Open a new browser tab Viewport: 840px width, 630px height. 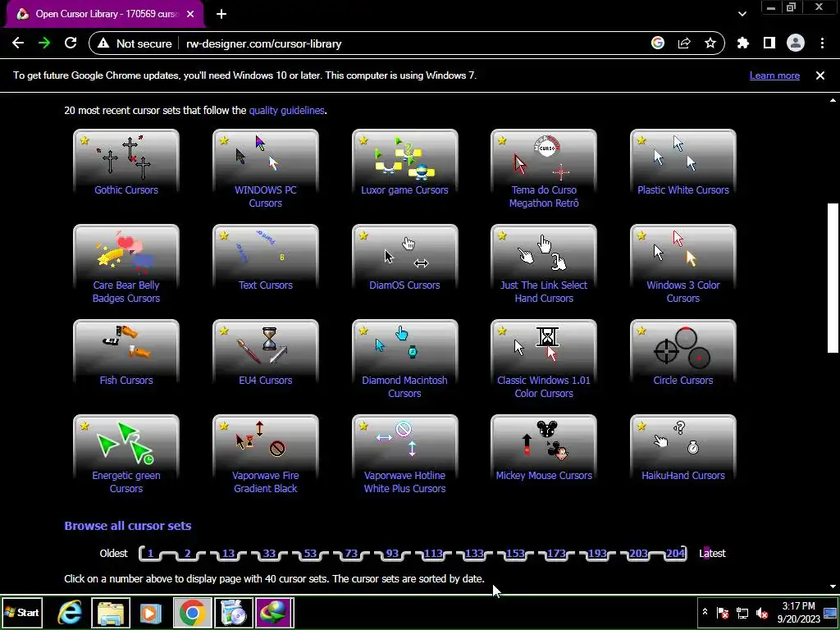click(221, 14)
